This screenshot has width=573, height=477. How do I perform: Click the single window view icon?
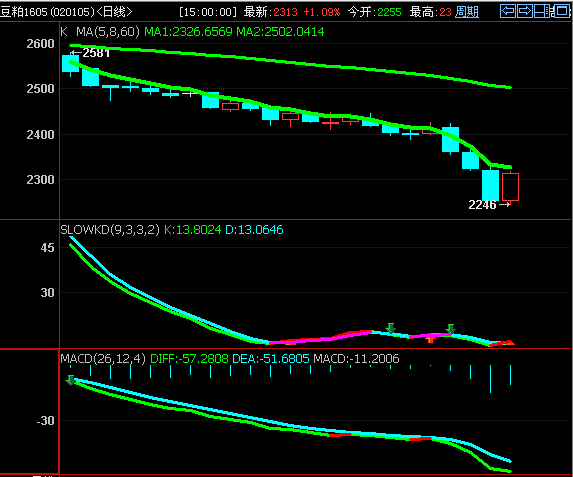point(561,11)
